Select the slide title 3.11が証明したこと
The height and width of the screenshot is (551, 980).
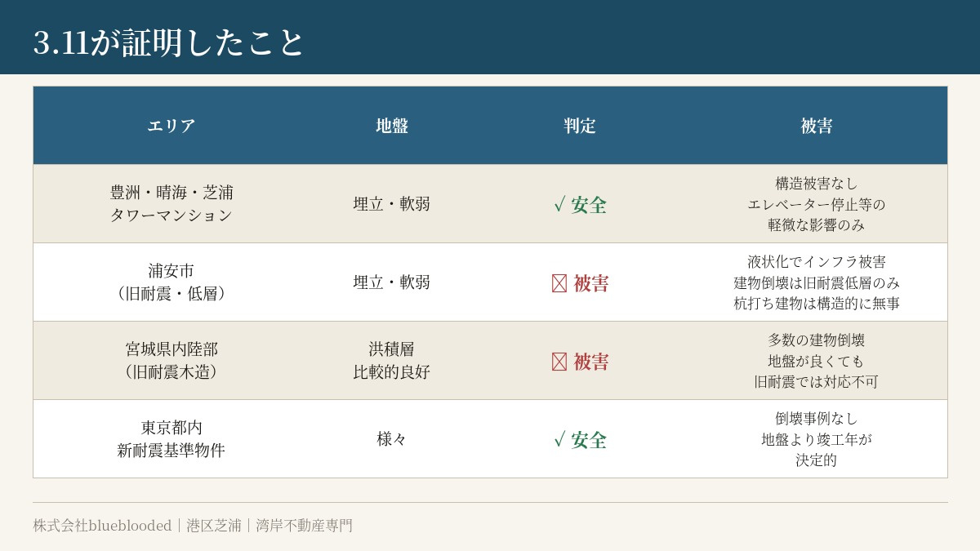[x=168, y=42]
